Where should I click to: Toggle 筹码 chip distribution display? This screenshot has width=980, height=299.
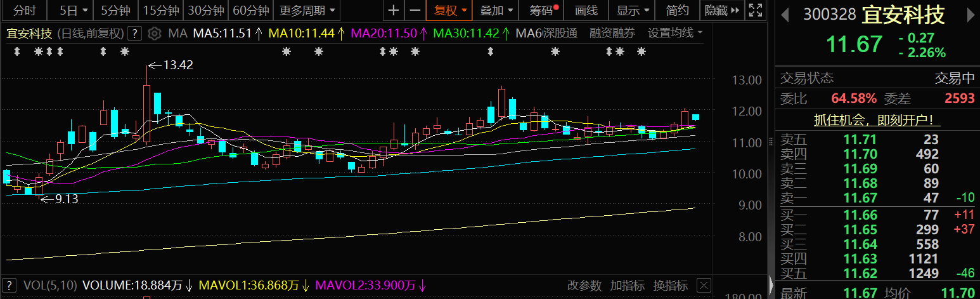point(543,10)
